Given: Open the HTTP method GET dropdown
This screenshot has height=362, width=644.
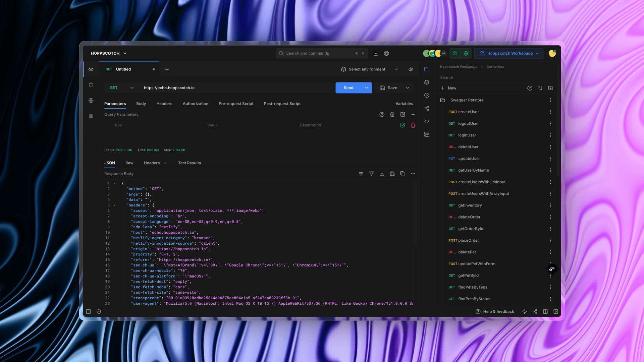Looking at the screenshot, I should (x=121, y=88).
